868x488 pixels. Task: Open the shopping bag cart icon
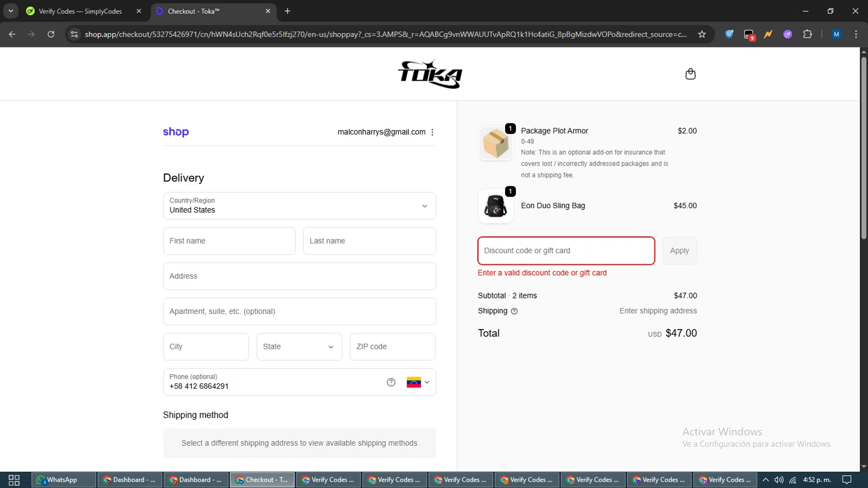coord(690,74)
